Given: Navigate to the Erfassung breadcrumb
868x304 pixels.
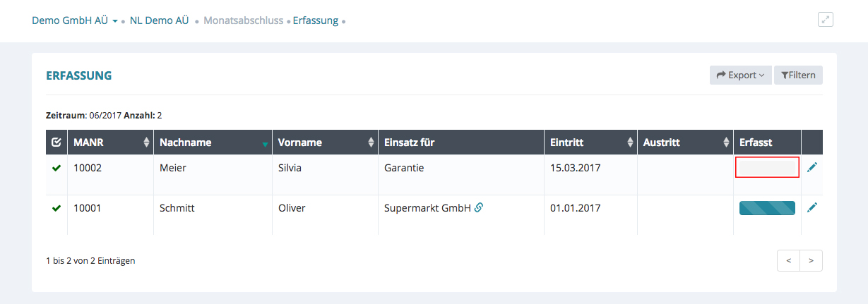Looking at the screenshot, I should coord(315,20).
